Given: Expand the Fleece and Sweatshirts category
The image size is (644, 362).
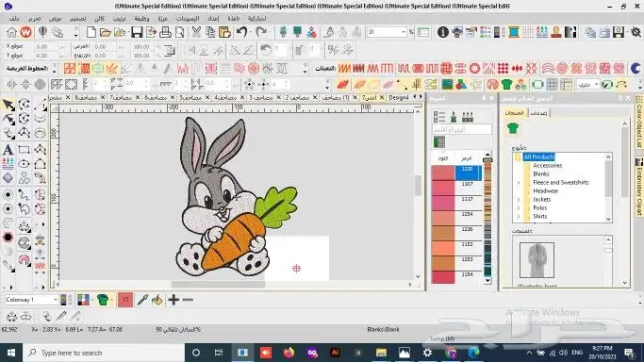Looking at the screenshot, I should click(x=519, y=182).
